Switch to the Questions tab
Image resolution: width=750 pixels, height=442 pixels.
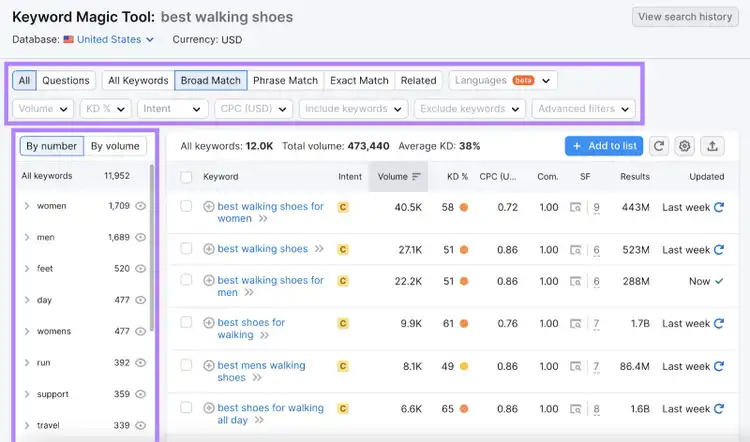pyautogui.click(x=66, y=80)
